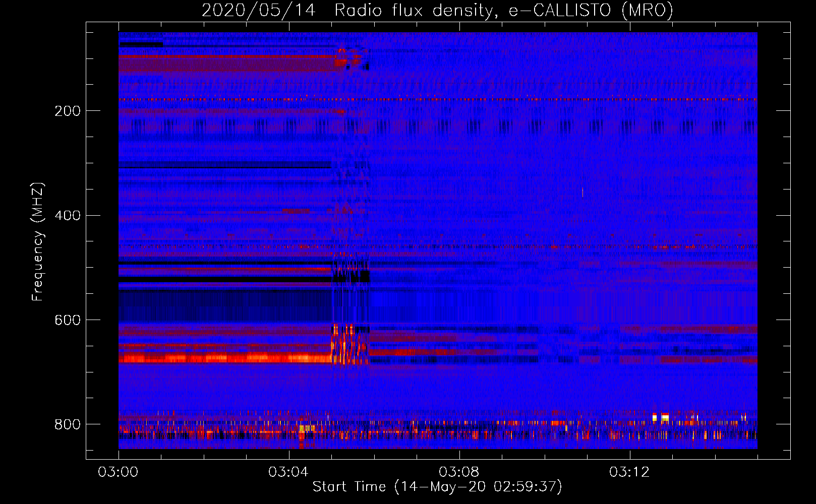This screenshot has height=504, width=816.
Task: Click the 800 frequency tick label
Action: click(68, 424)
